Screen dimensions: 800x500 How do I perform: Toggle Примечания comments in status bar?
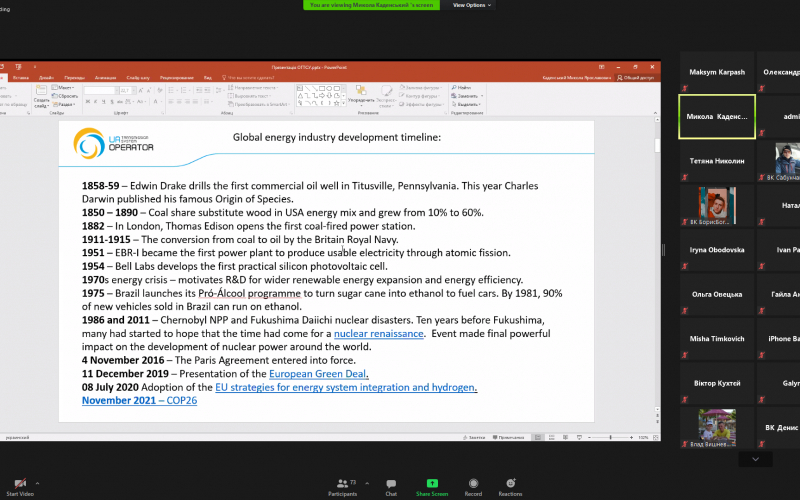508,437
